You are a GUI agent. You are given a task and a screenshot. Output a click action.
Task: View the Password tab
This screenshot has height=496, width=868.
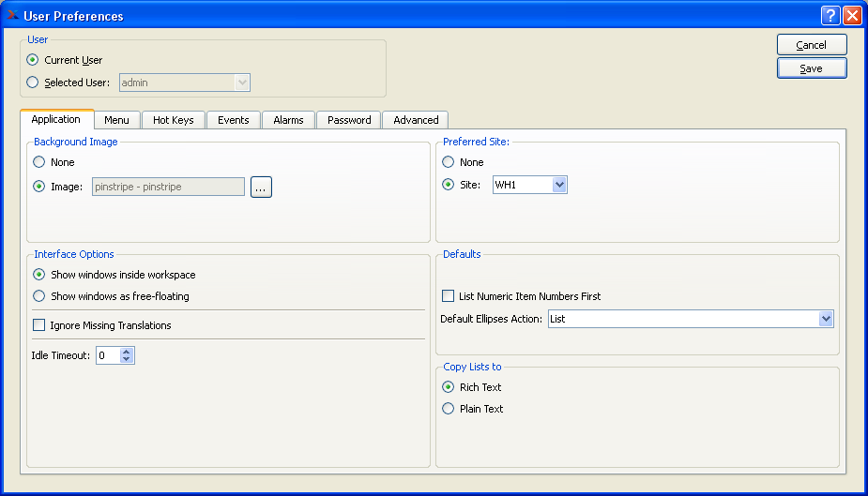click(x=349, y=120)
